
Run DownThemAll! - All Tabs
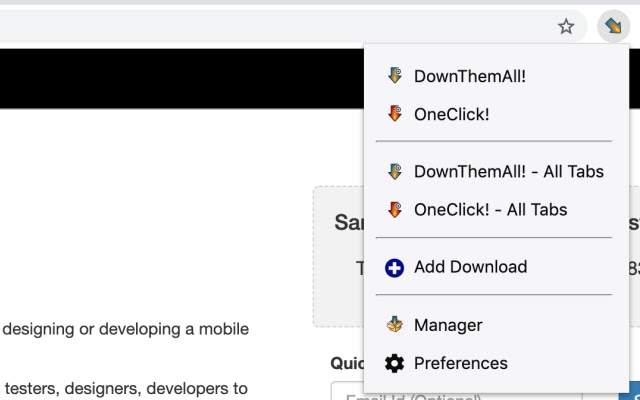tap(508, 172)
